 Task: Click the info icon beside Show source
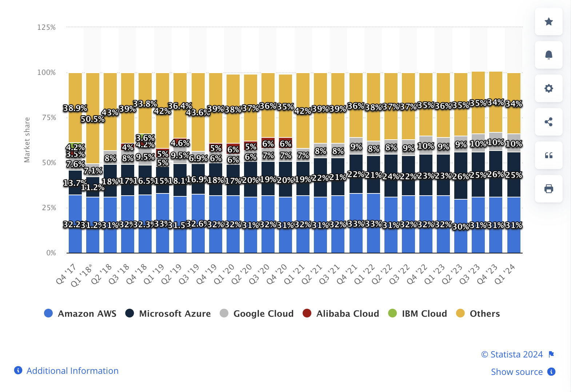(x=551, y=372)
